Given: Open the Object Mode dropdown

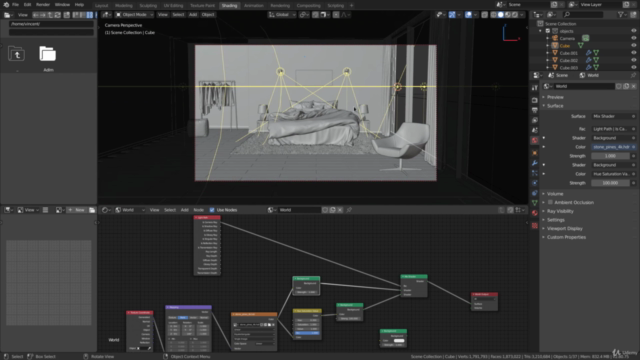Looking at the screenshot, I should [x=134, y=15].
